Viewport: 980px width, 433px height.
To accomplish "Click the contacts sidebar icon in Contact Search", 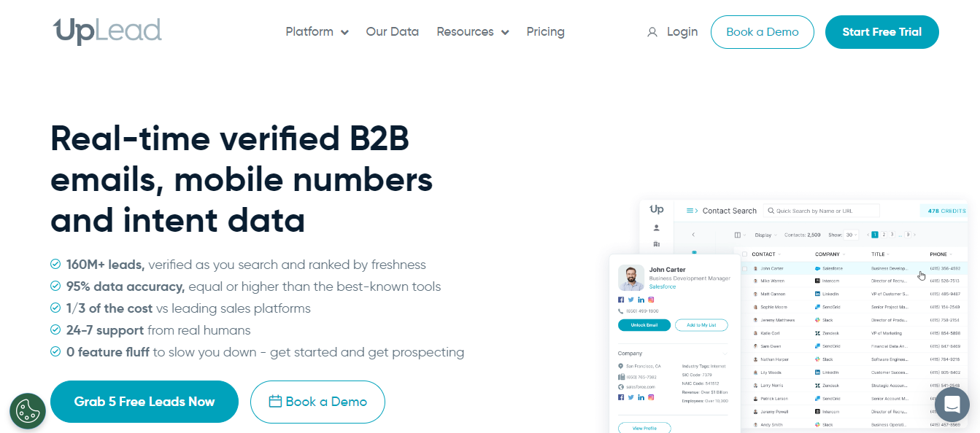I will coord(657,227).
